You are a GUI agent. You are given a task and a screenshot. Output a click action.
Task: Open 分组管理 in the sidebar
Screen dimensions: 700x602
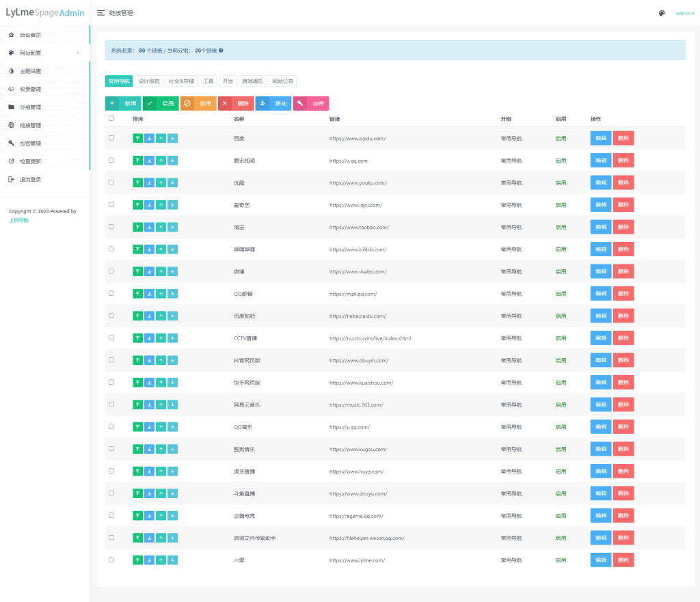click(x=30, y=107)
